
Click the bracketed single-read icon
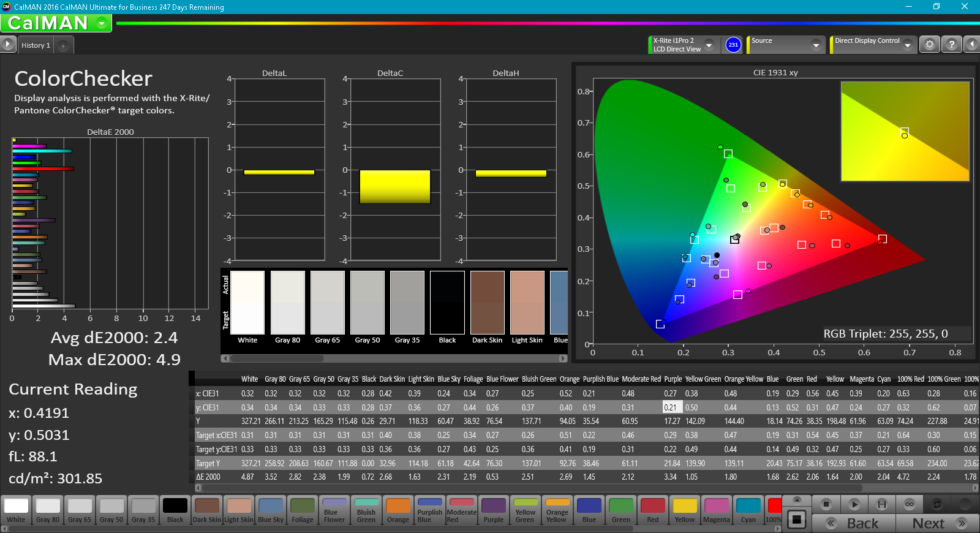point(882,504)
